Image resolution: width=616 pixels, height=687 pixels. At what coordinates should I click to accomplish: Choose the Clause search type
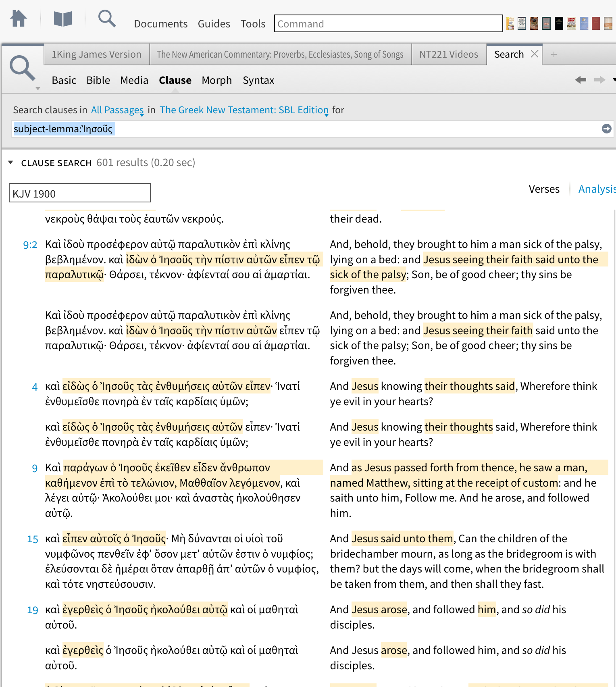175,80
